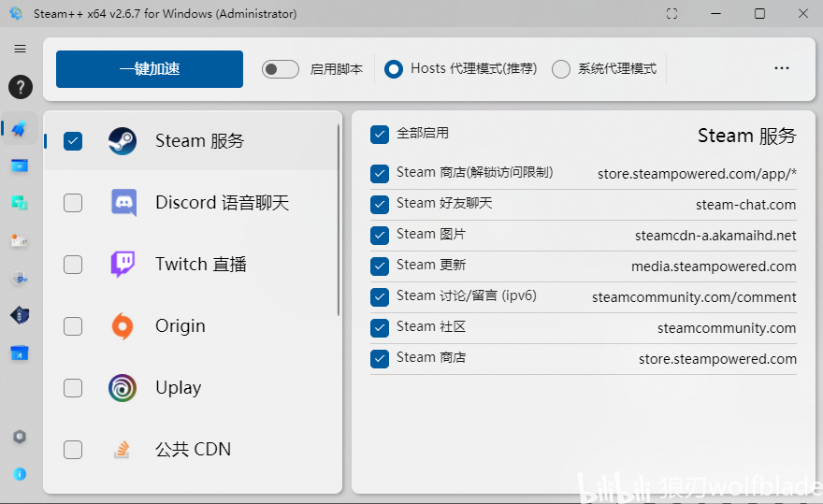The image size is (823, 504).
Task: Open the script configuration window sidebar icon
Action: point(20,166)
